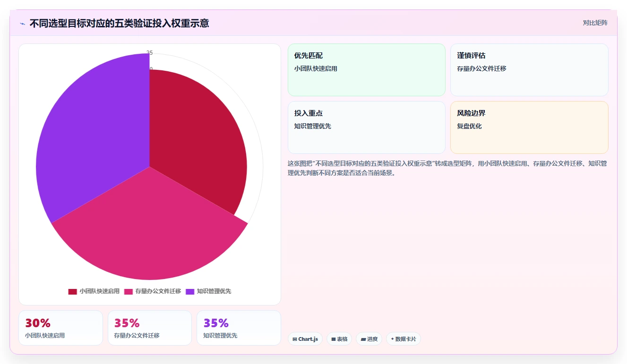Image resolution: width=627 pixels, height=364 pixels.
Task: Click the 进度 chip
Action: [369, 339]
